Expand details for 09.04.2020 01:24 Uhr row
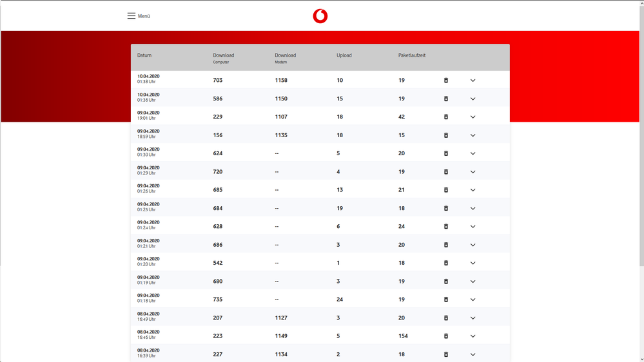644x362 pixels. (473, 227)
